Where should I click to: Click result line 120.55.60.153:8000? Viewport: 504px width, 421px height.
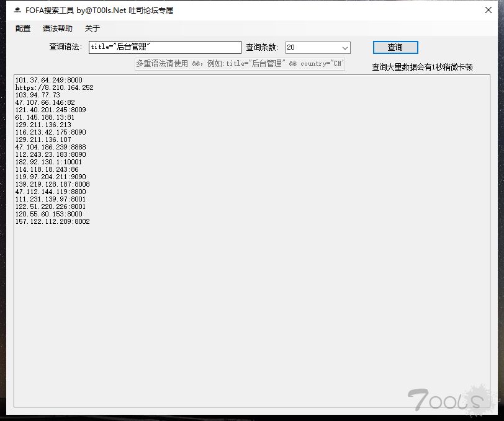[48, 214]
